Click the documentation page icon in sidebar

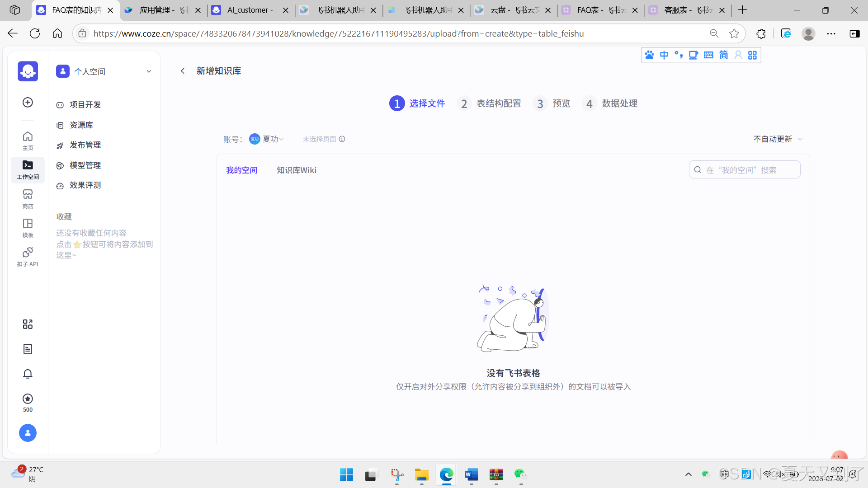(28, 349)
